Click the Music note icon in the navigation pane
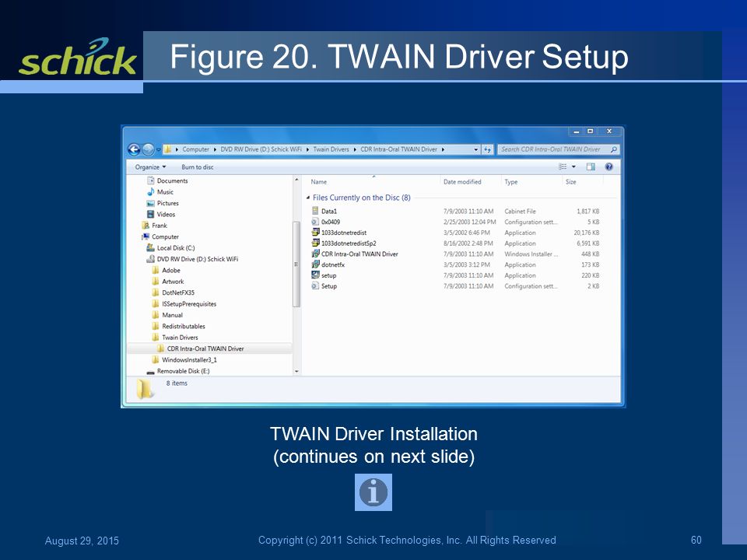 point(150,192)
